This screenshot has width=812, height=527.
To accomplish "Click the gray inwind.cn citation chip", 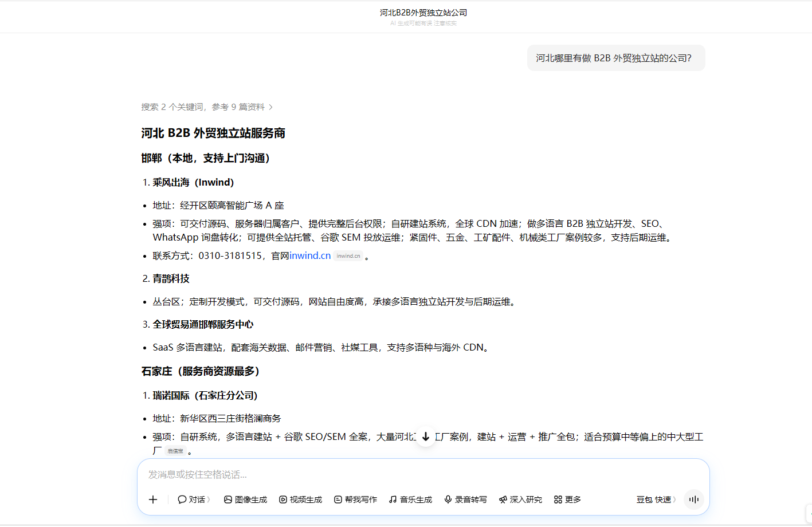I will point(348,256).
